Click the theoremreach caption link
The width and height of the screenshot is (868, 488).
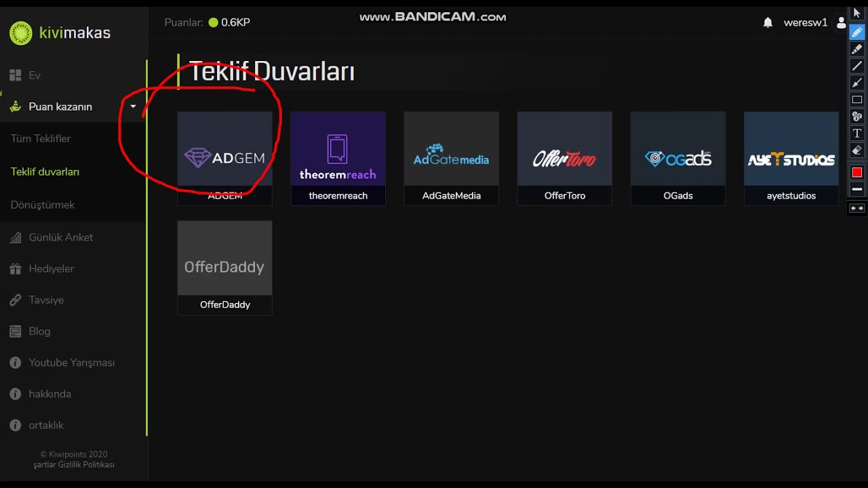[338, 196]
